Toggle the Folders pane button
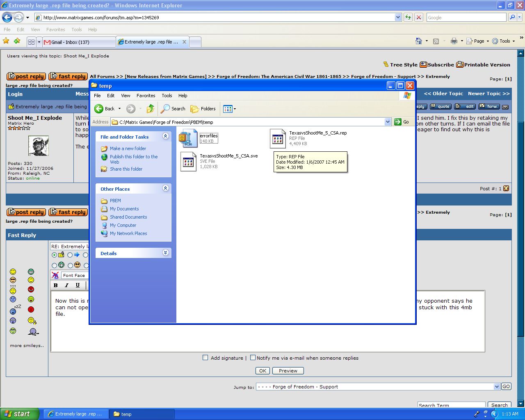 (203, 109)
